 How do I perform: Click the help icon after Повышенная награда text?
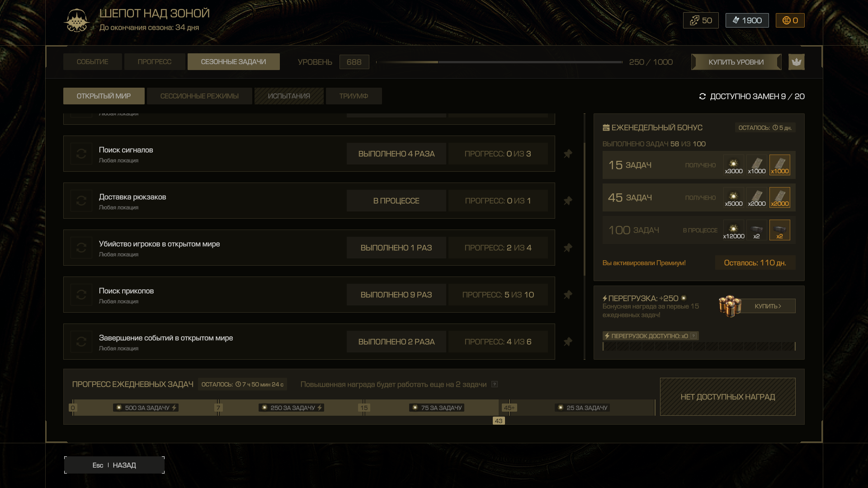tap(495, 384)
